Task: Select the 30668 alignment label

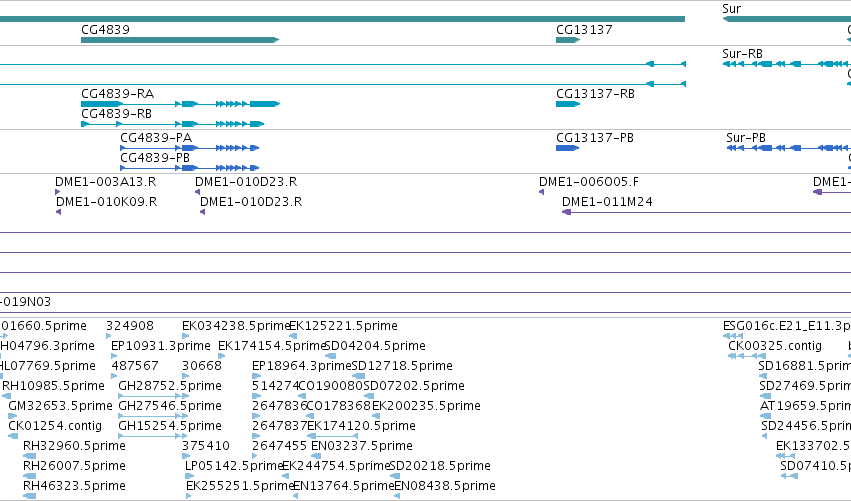Action: (201, 366)
